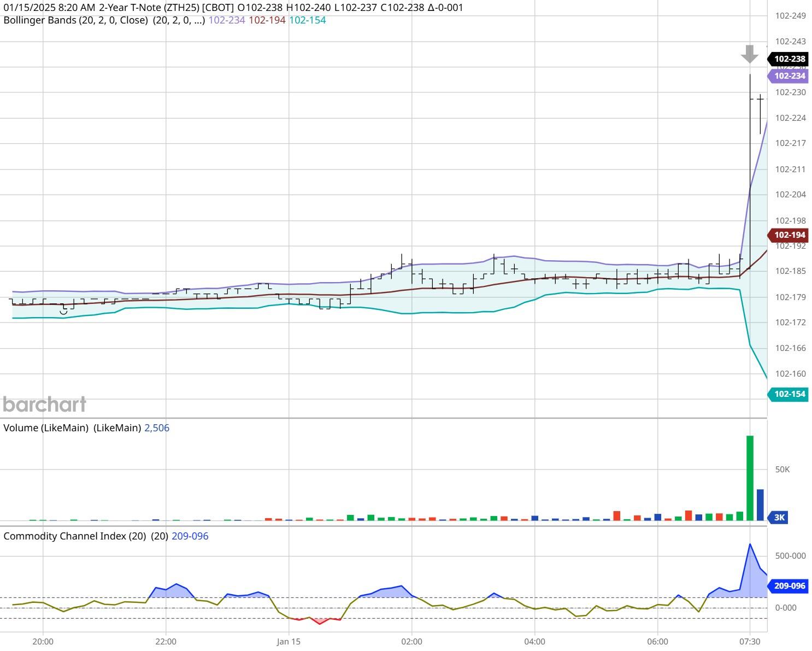The width and height of the screenshot is (812, 651).
Task: Click the 07:30 time axis label
Action: [750, 642]
